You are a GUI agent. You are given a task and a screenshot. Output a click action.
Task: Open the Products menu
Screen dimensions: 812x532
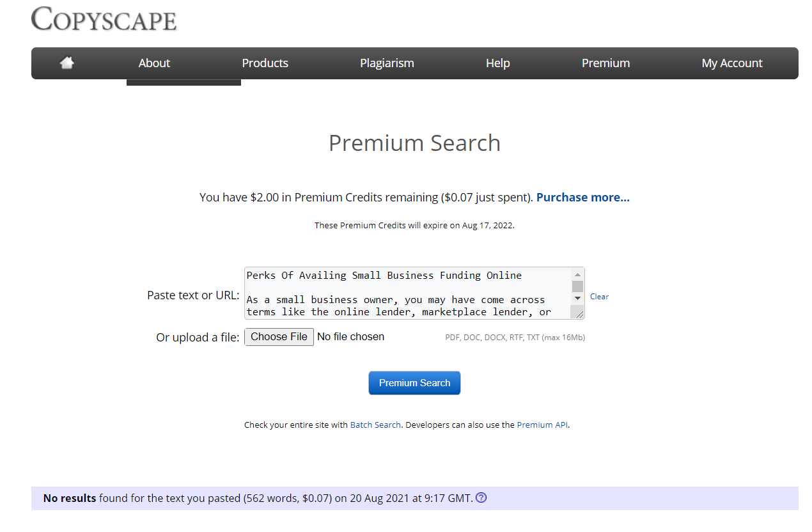(265, 63)
